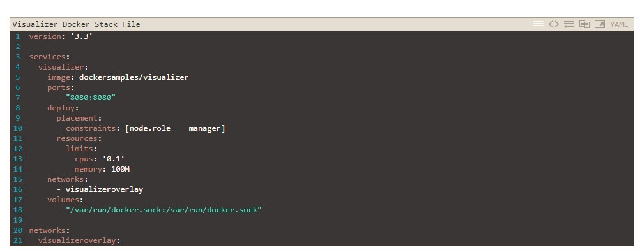Toggle line wrap icon in code toolbar
The width and height of the screenshot is (644, 250).
569,24
